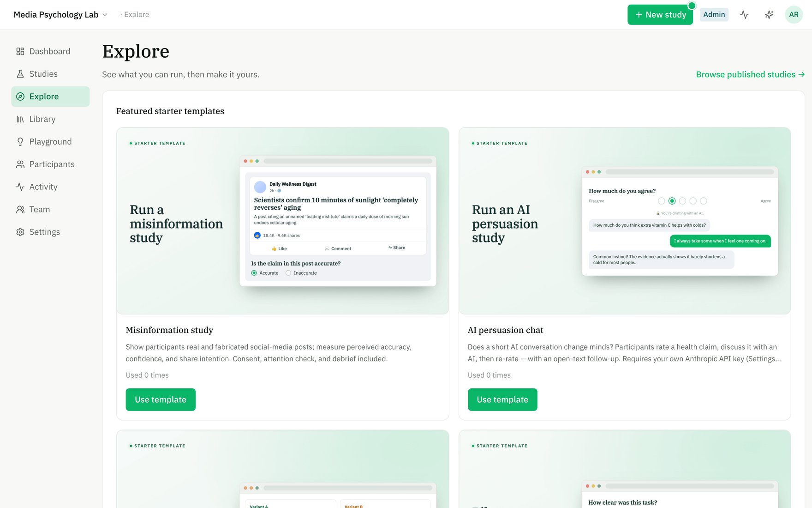Click the Library books icon
This screenshot has width=812, height=508.
[x=20, y=119]
